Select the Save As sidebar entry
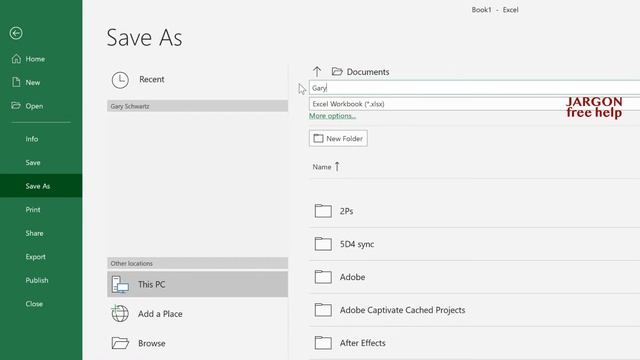 click(41, 186)
